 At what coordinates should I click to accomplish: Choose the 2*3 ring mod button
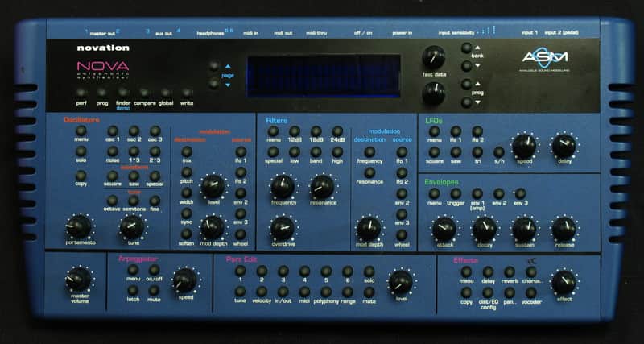pos(155,151)
